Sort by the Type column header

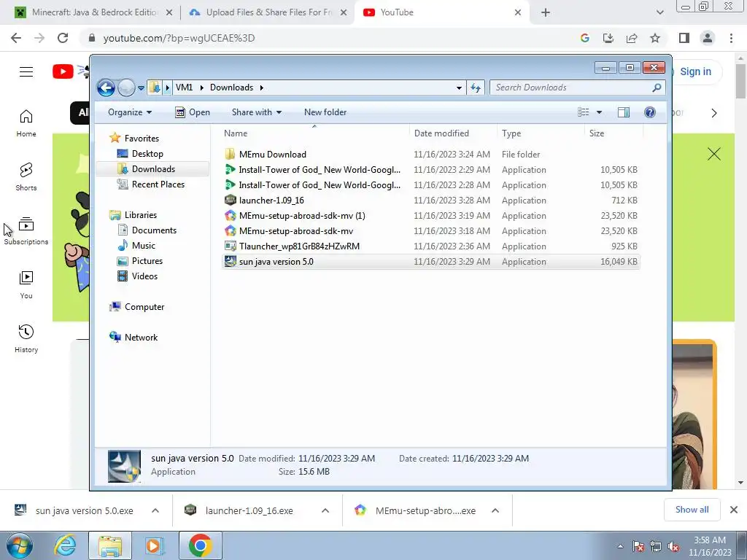click(x=541, y=133)
